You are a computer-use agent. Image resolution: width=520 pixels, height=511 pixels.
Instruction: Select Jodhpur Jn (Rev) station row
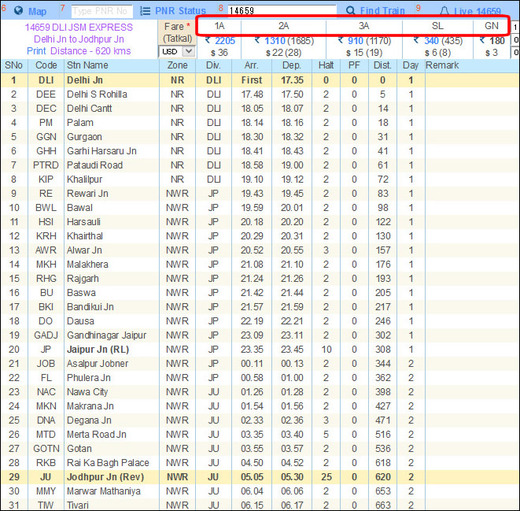pyautogui.click(x=259, y=477)
